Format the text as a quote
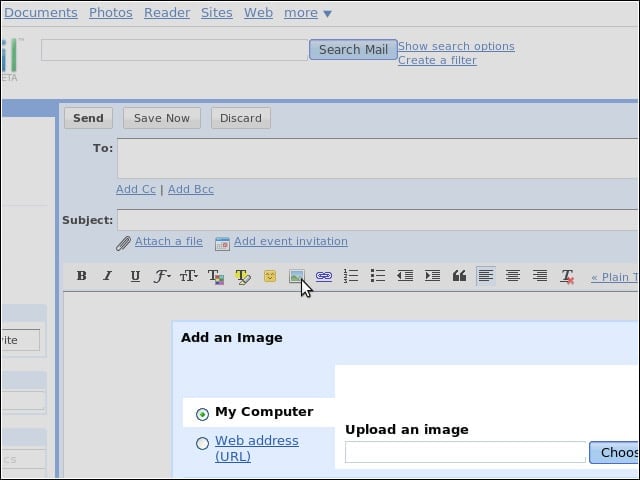The image size is (640, 480). click(459, 276)
